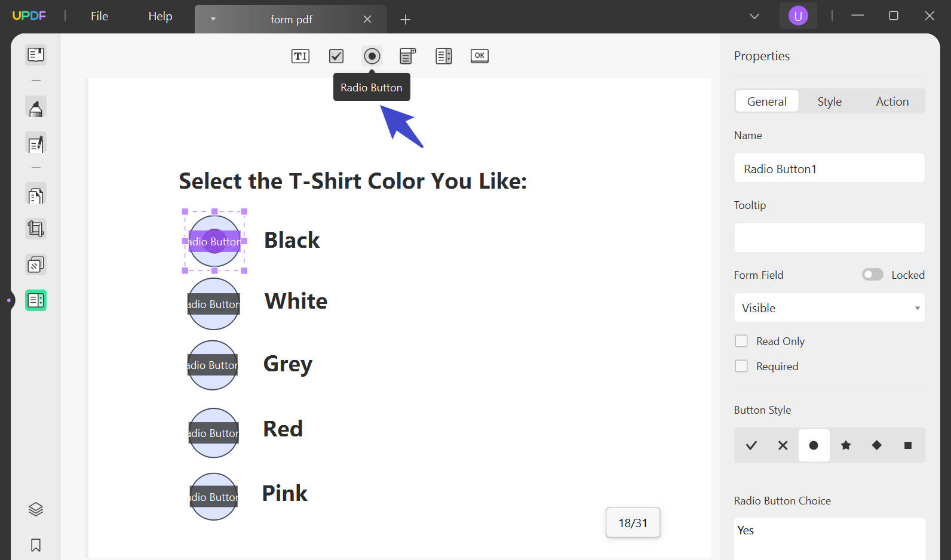Open the Layers panel
The image size is (951, 560).
(36, 509)
